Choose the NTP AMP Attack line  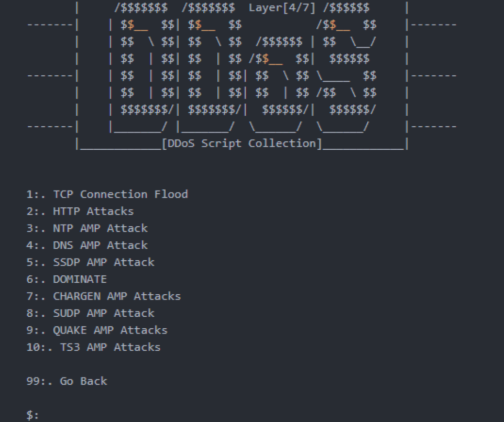[87, 228]
